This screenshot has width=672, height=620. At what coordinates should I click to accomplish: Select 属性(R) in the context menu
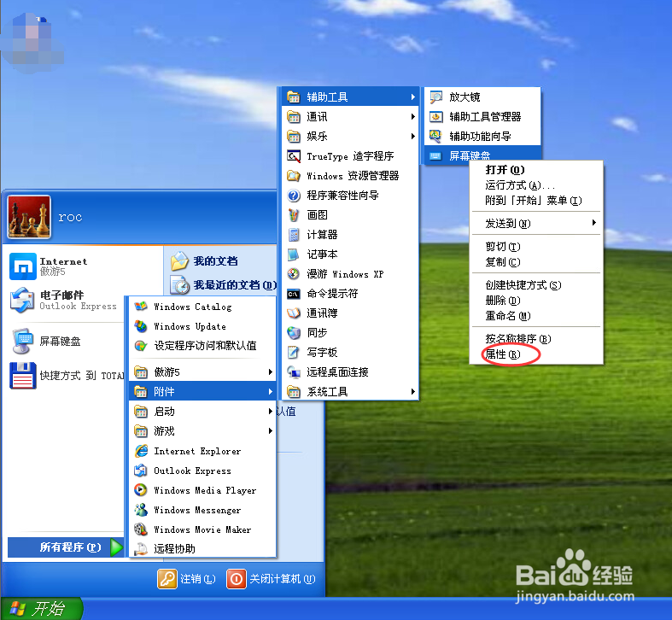tap(535, 354)
